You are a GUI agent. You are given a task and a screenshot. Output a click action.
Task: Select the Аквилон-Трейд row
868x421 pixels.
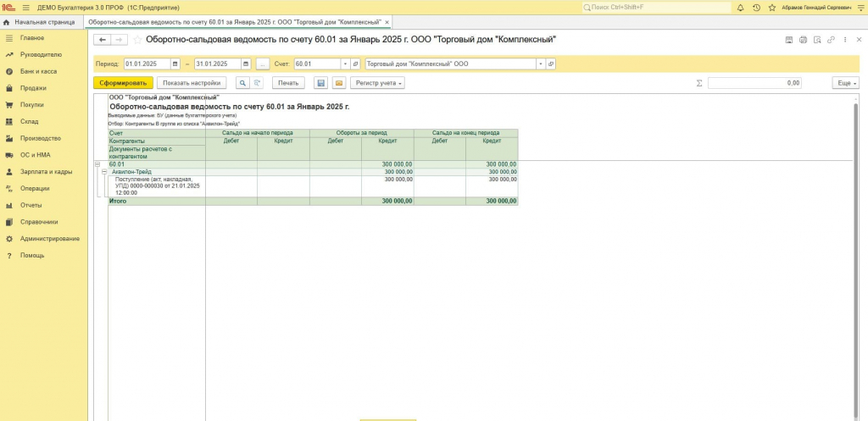click(x=314, y=172)
